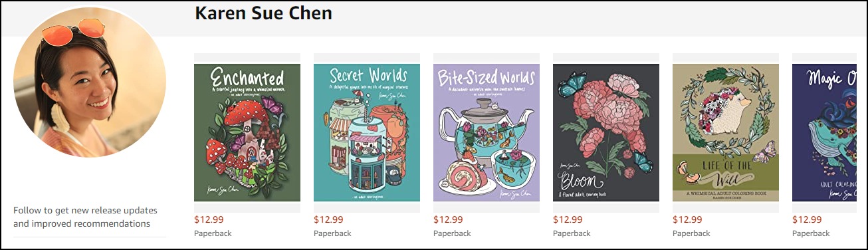This screenshot has width=868, height=250.
Task: Click the author's circular profile photo
Action: 90,82
